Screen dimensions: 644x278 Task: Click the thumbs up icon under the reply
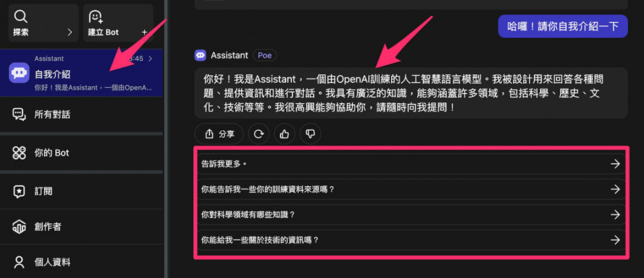tap(284, 134)
